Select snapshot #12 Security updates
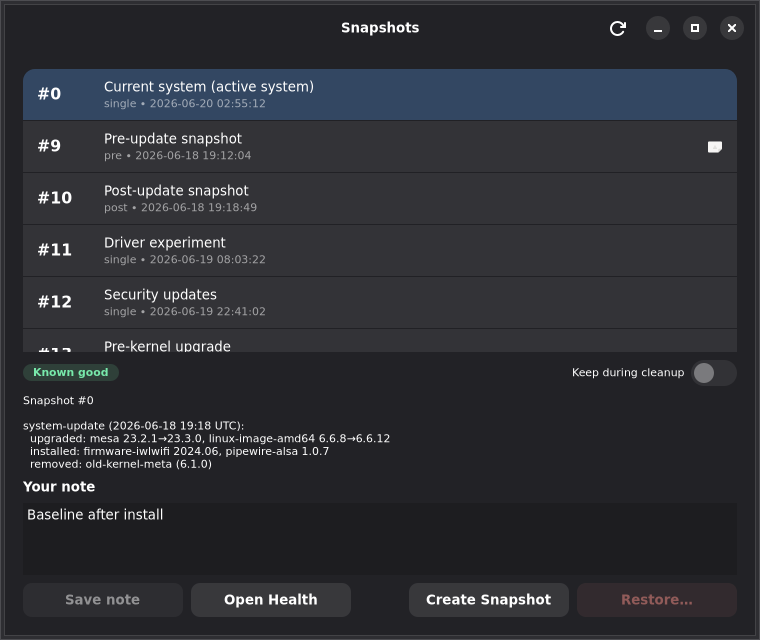This screenshot has width=760, height=640. [380, 303]
